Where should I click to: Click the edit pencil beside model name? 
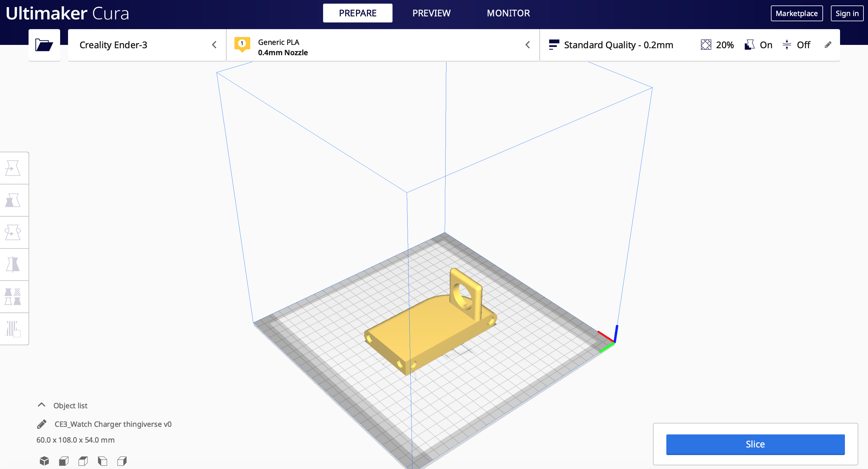point(42,424)
